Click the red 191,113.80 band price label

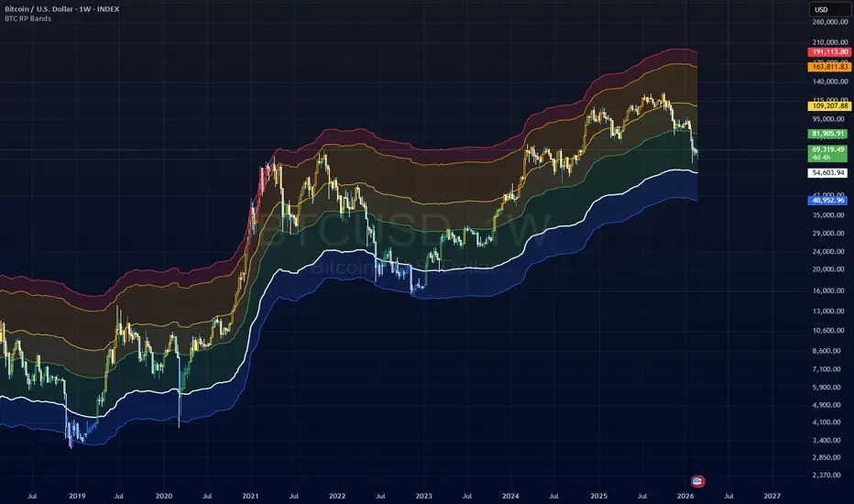(x=829, y=51)
